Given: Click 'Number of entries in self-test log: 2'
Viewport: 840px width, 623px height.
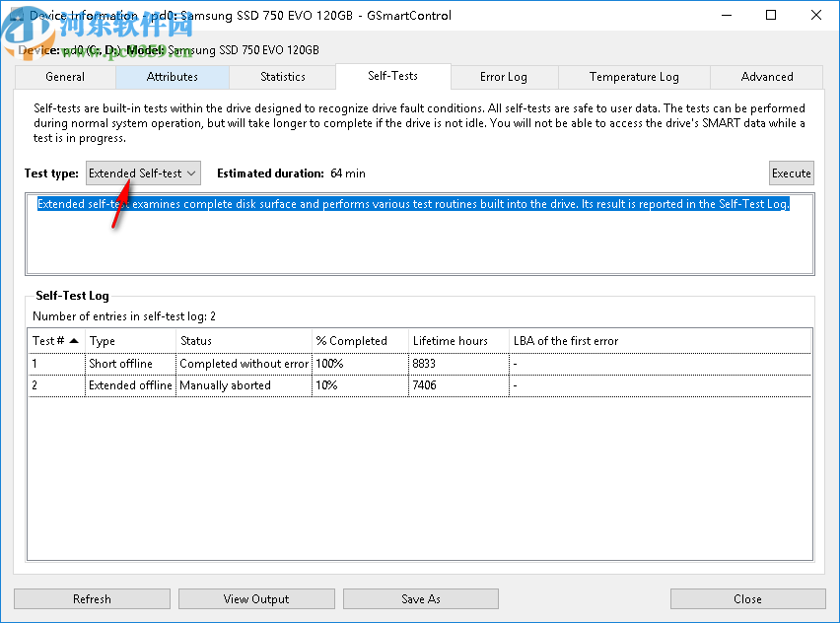Looking at the screenshot, I should coord(124,316).
